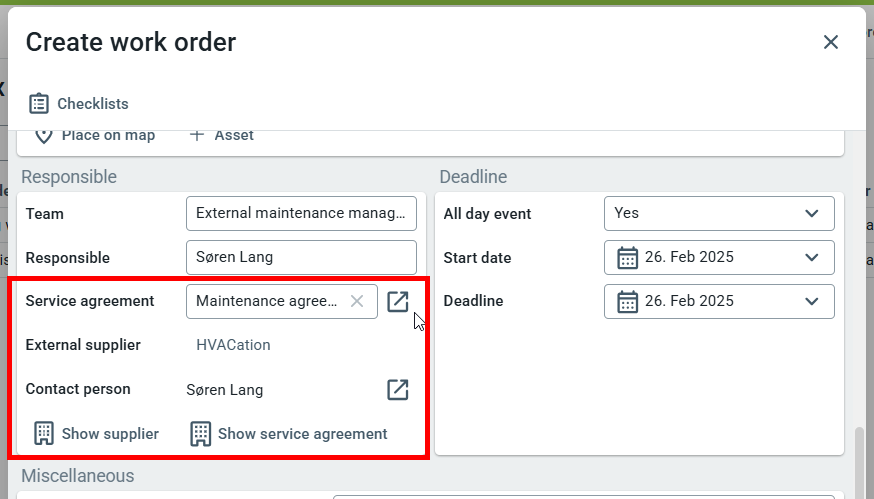This screenshot has width=874, height=499.
Task: Open the Checklists tab
Action: [79, 104]
